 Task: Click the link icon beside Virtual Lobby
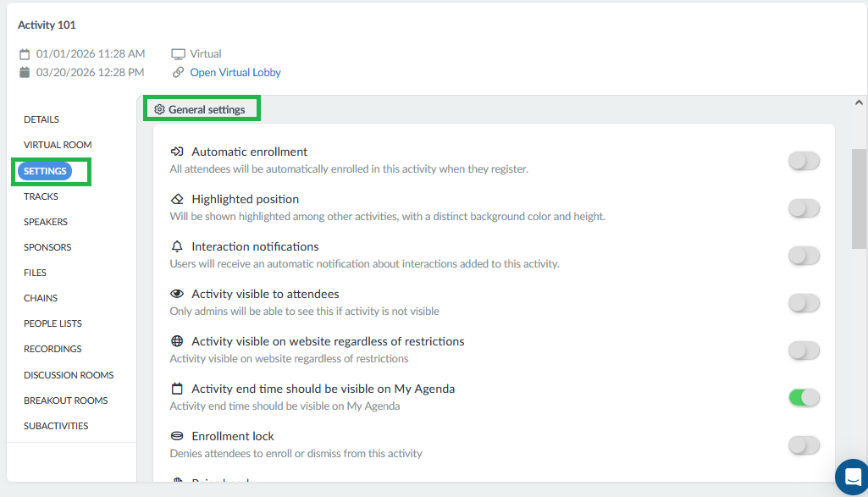[178, 73]
